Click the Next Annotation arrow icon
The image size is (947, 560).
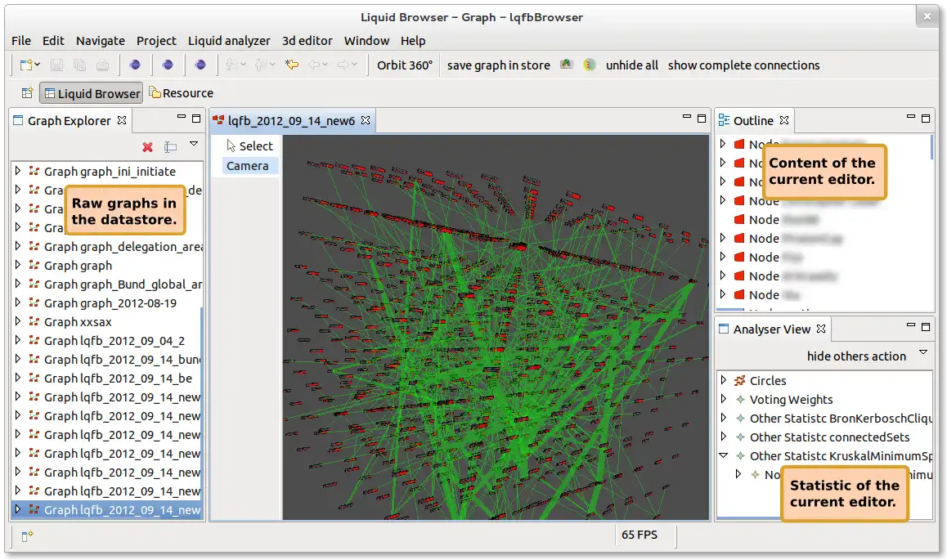pos(230,65)
